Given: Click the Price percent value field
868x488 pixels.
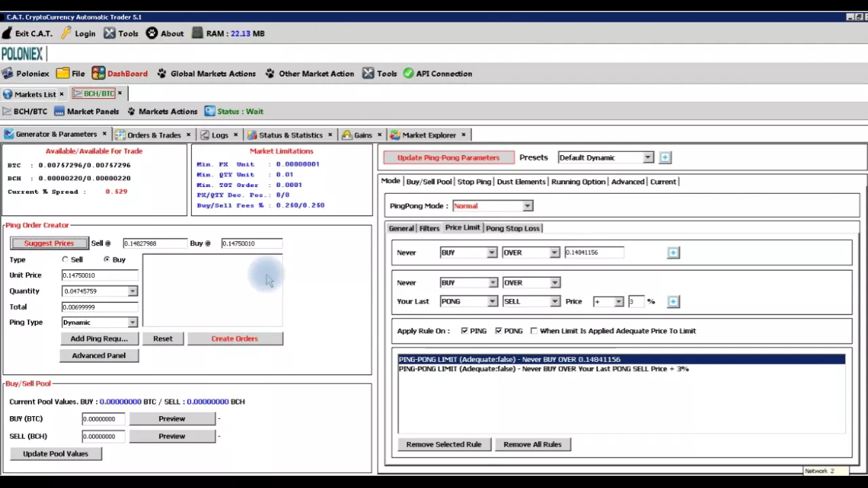Looking at the screenshot, I should (x=635, y=302).
